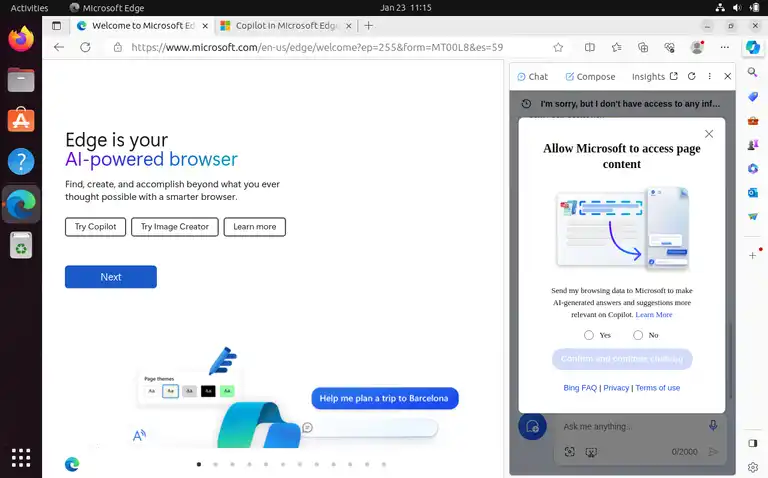Image resolution: width=768 pixels, height=478 pixels.
Task: Open chat history clock icon
Action: pos(526,103)
